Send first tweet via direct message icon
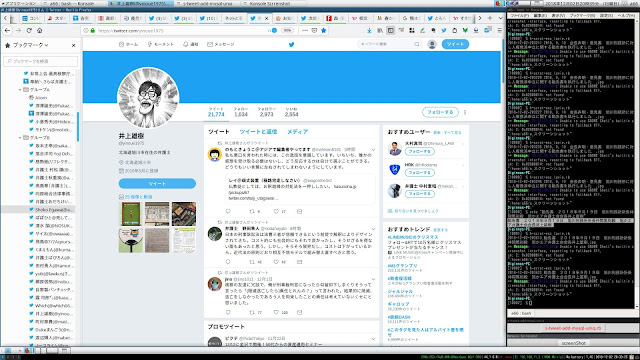 [300, 211]
